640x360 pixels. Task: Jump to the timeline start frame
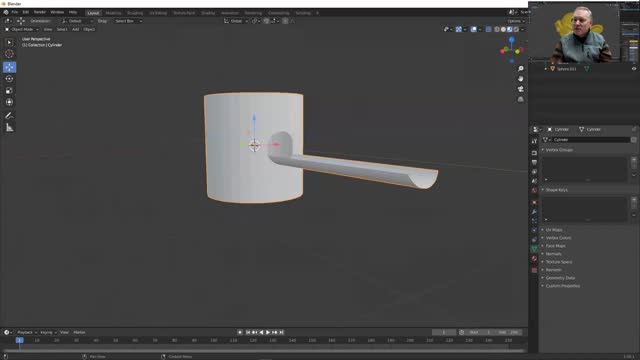pos(248,332)
